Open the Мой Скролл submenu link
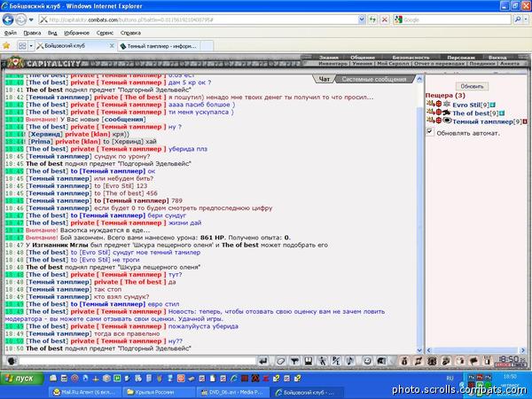Screen dimensions: 532x399 coord(393,64)
